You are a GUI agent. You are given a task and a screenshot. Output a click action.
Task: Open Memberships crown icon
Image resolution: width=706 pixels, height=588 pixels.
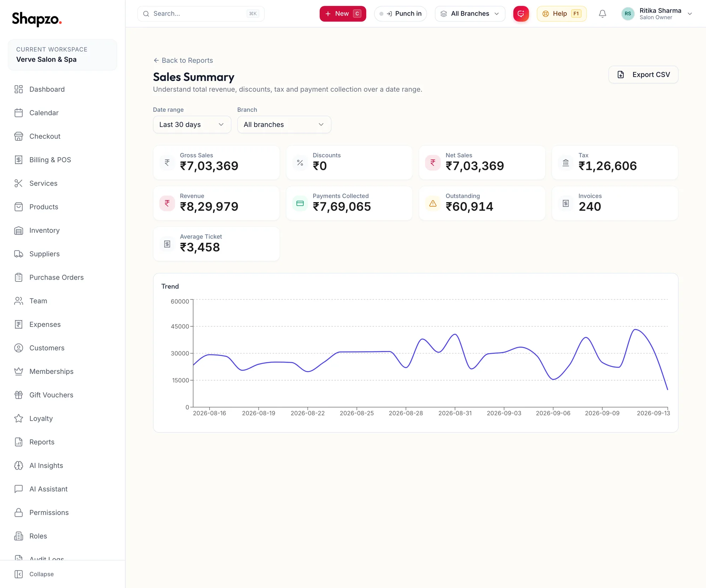[x=18, y=371]
